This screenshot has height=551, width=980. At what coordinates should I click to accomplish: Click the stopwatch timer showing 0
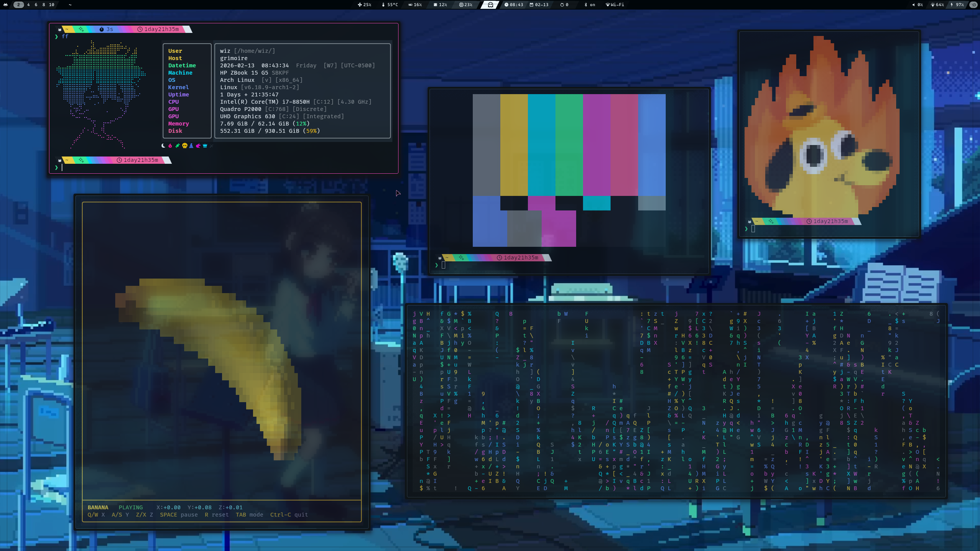[564, 5]
